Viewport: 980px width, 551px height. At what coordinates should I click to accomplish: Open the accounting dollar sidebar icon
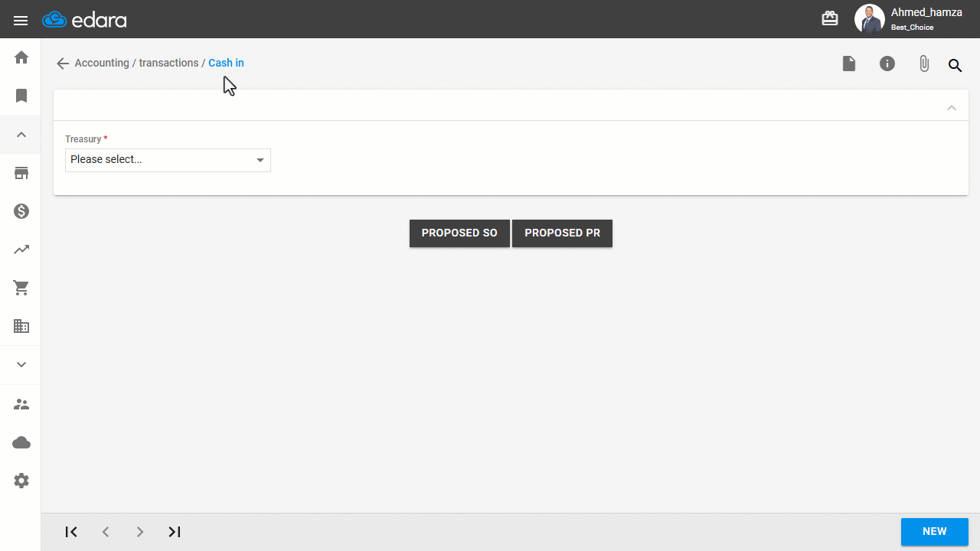click(x=21, y=211)
